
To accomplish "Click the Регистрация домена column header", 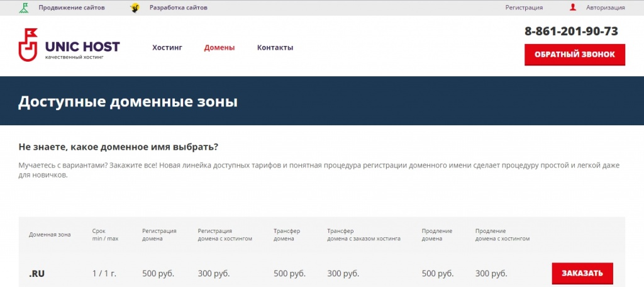I will click(159, 235).
